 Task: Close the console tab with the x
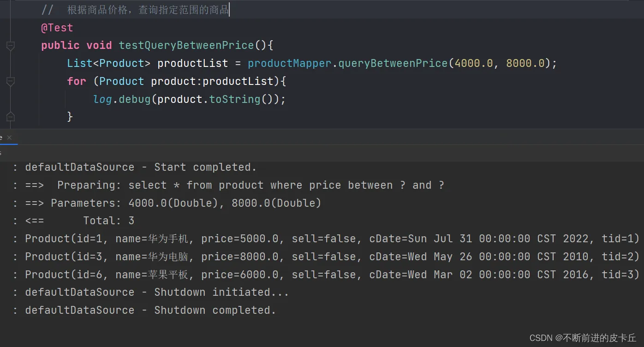[9, 138]
